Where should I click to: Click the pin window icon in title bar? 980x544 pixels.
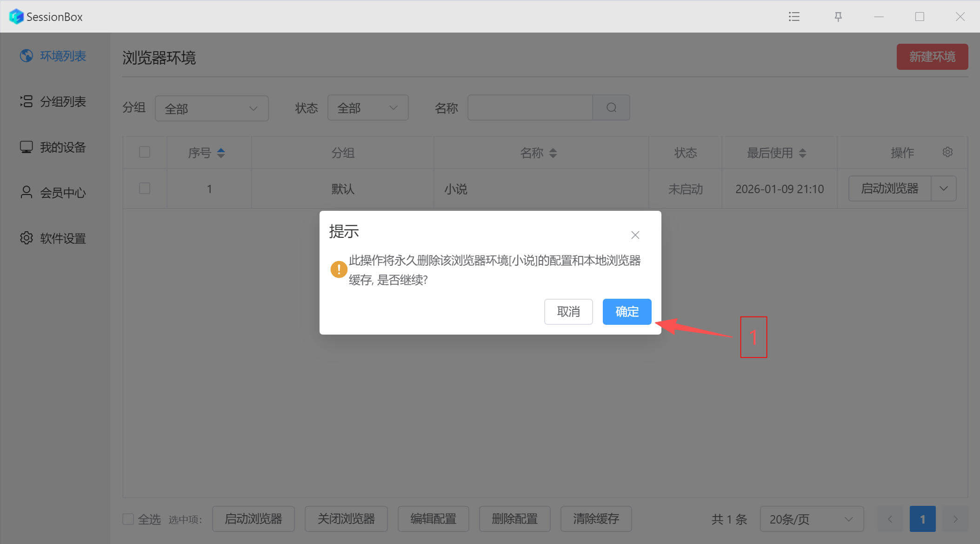[838, 17]
